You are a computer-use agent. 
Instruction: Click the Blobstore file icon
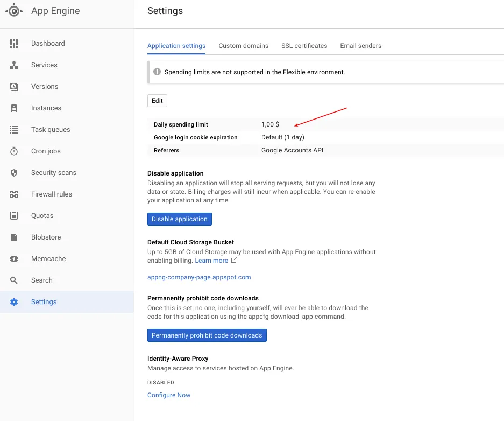click(x=14, y=237)
